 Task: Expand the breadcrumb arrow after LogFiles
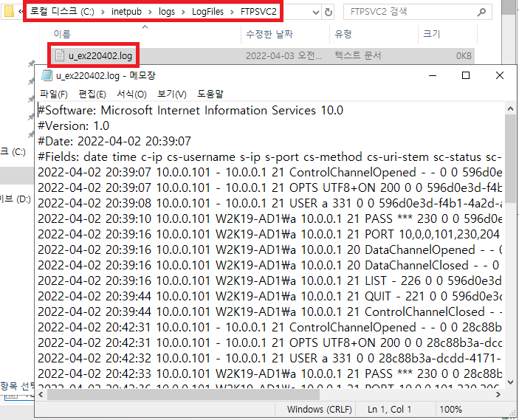[x=233, y=13]
